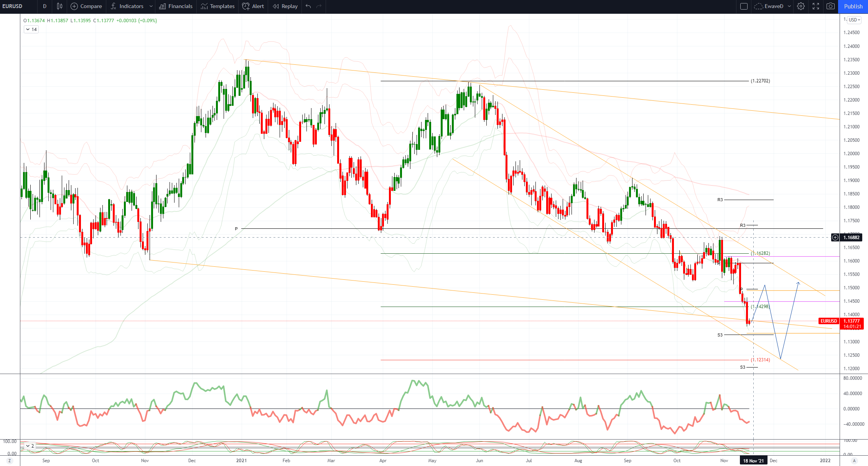Click the Compare symbol plus icon
This screenshot has width=868, height=466.
pos(74,6)
